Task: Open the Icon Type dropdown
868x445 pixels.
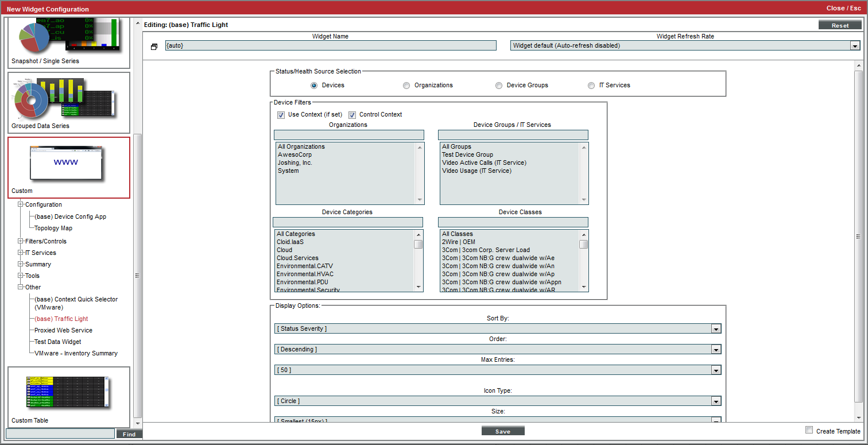Action: click(716, 401)
